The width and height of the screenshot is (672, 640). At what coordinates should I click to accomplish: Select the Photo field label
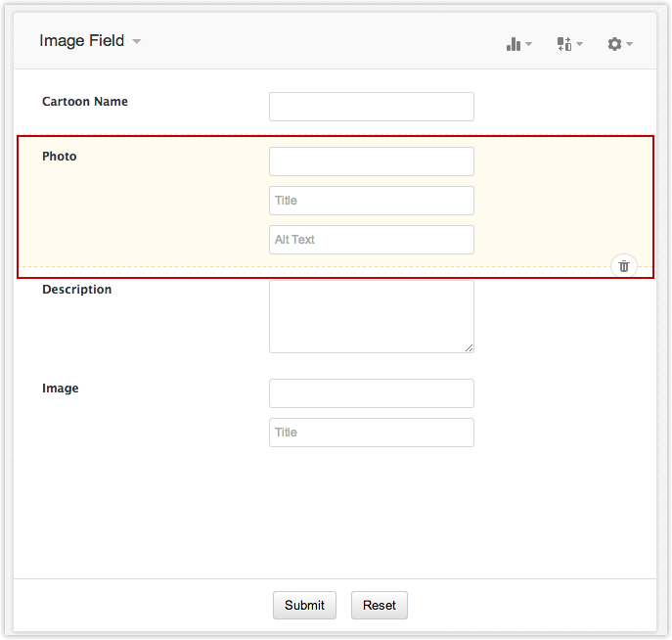60,157
